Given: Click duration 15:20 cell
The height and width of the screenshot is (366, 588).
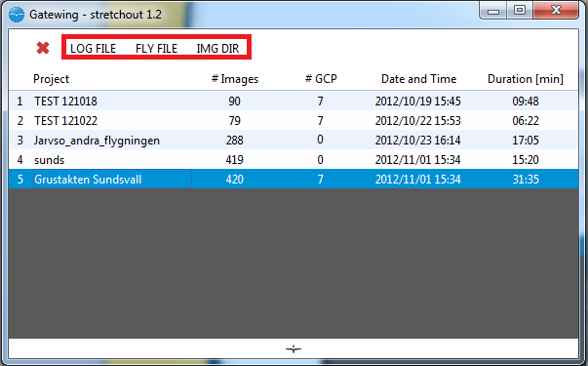Looking at the screenshot, I should (x=526, y=159).
